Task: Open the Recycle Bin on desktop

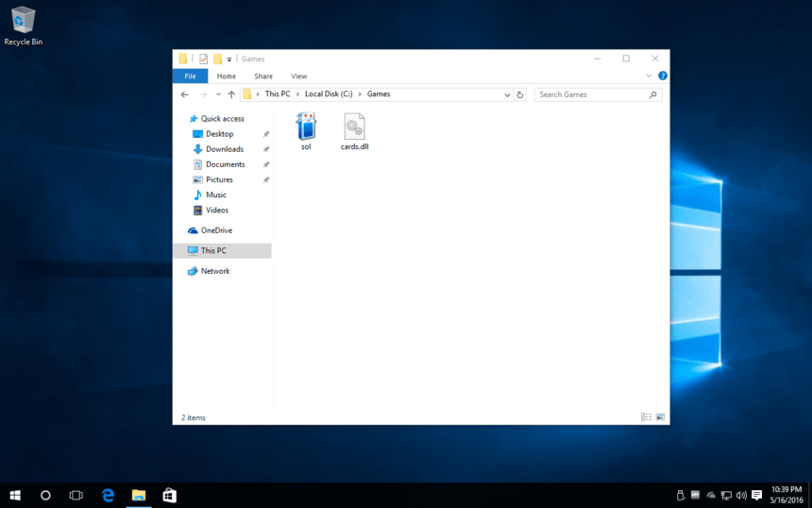Action: pos(24,25)
